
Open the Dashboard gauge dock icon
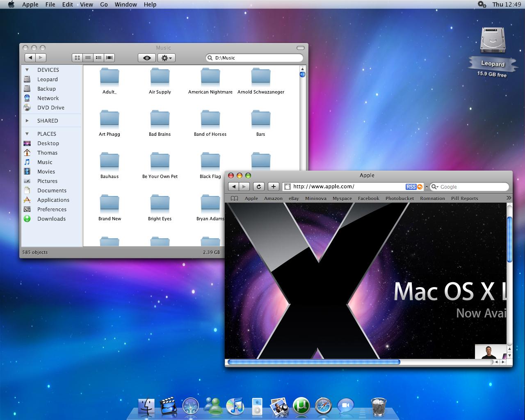click(x=191, y=406)
